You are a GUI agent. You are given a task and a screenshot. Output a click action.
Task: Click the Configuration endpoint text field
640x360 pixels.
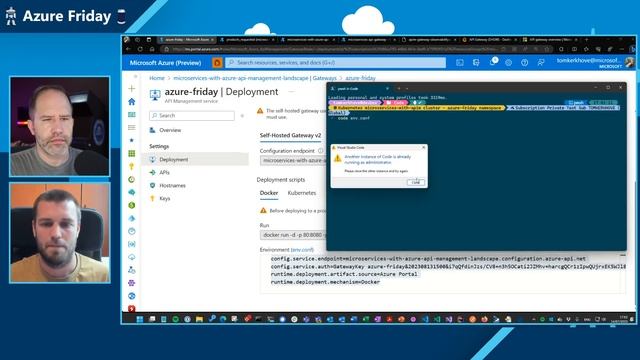tap(293, 160)
